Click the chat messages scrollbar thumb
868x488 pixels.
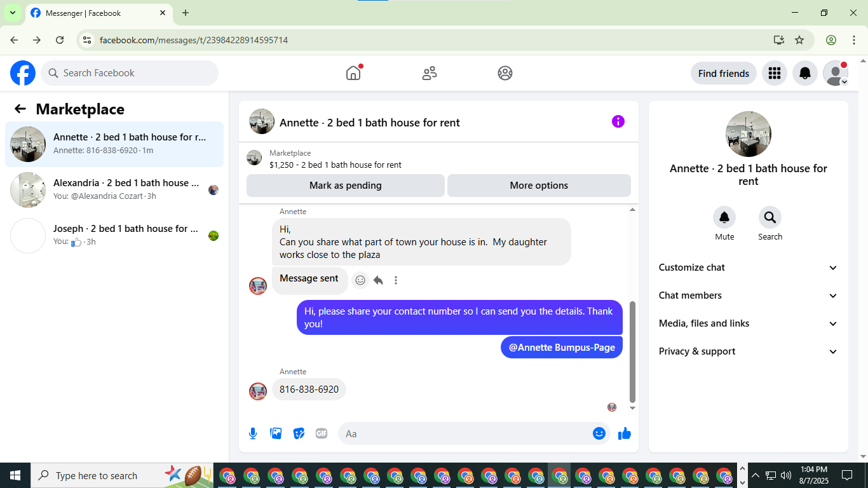(x=632, y=352)
